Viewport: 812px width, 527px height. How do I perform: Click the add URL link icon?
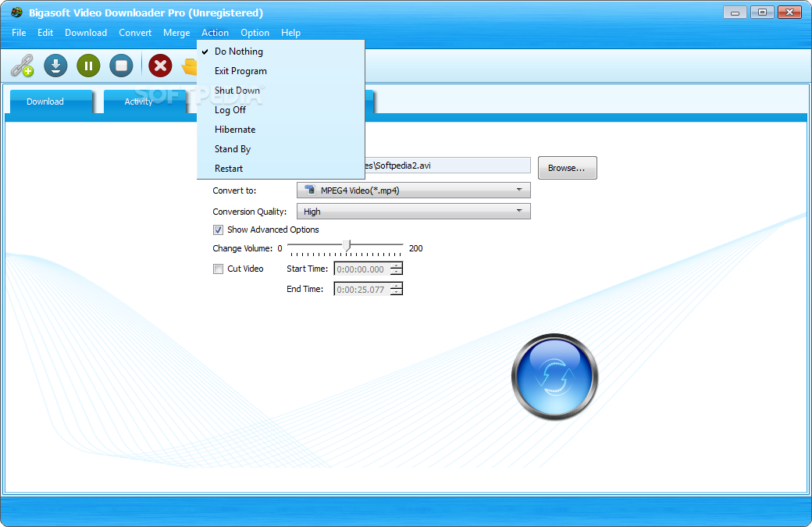(x=23, y=66)
